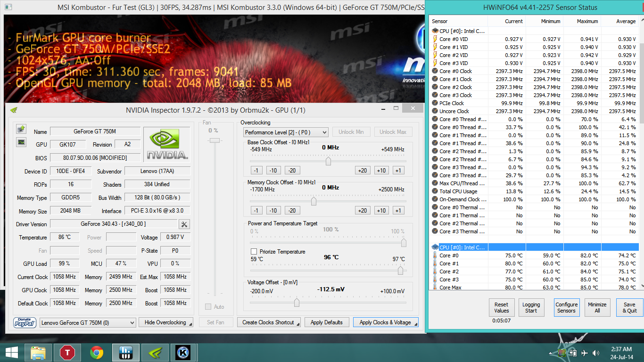Click the Temperature 86 °C value
This screenshot has height=362, width=644.
(65, 237)
